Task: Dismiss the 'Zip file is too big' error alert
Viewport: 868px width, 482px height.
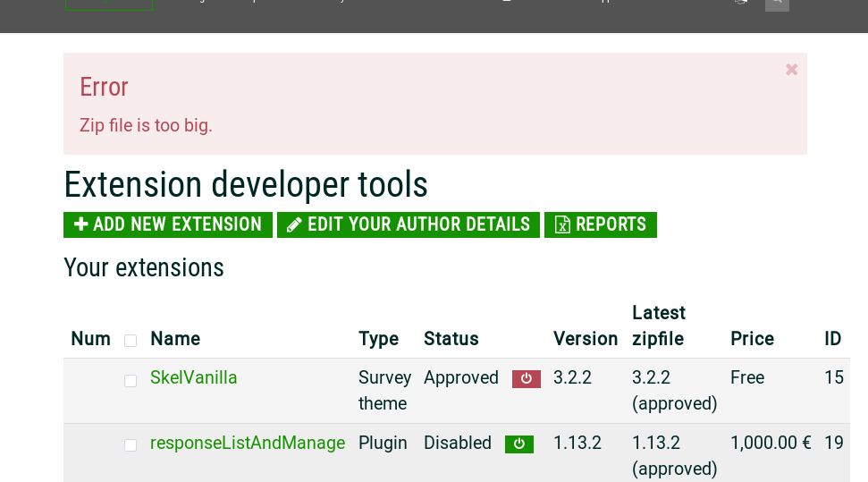Action: [x=791, y=70]
